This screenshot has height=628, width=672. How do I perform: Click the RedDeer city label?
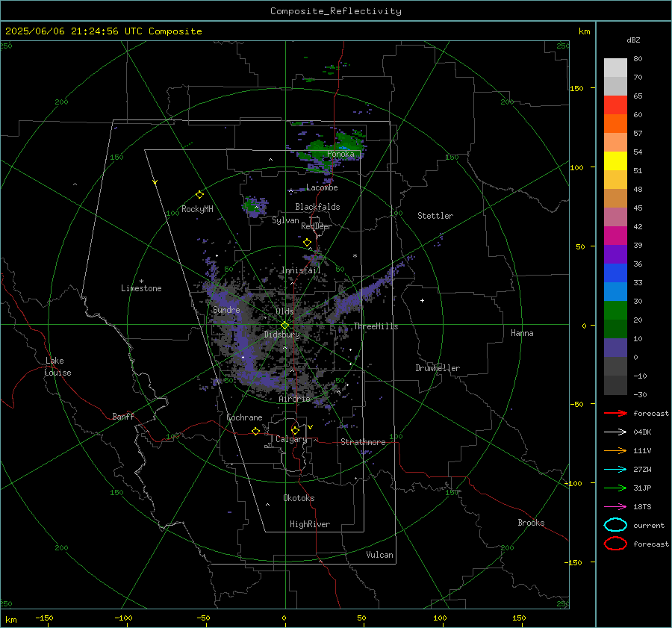pos(317,226)
